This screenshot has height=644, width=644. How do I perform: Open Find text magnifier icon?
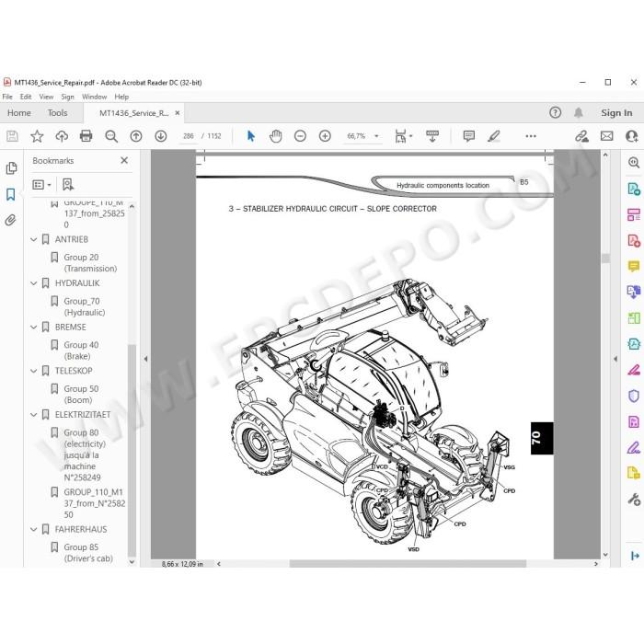pyautogui.click(x=111, y=136)
